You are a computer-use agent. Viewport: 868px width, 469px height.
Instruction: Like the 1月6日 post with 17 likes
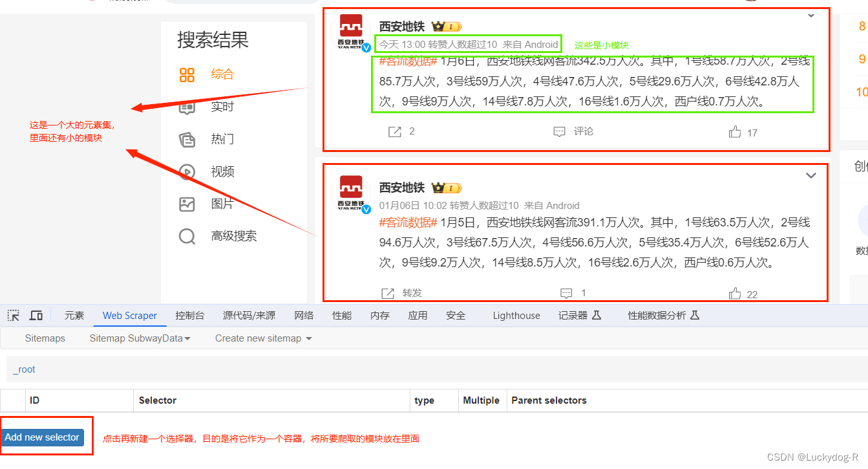[x=735, y=132]
